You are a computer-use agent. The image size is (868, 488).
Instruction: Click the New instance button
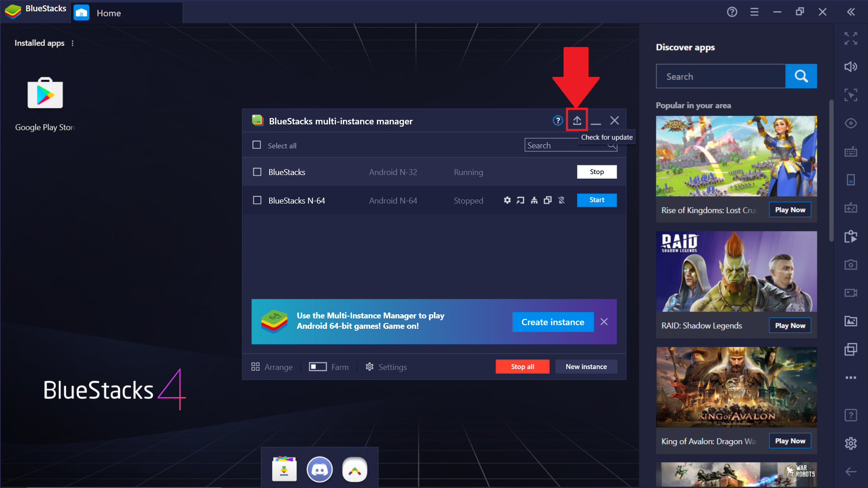pyautogui.click(x=586, y=366)
